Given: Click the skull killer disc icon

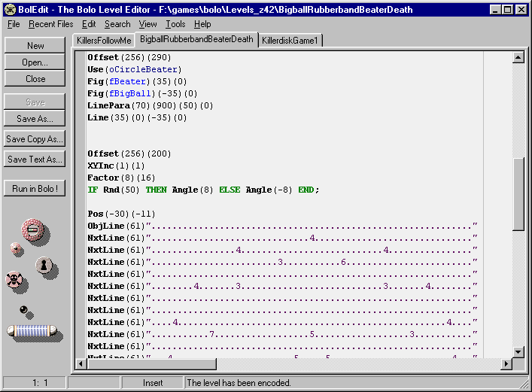Looking at the screenshot, I should [14, 279].
